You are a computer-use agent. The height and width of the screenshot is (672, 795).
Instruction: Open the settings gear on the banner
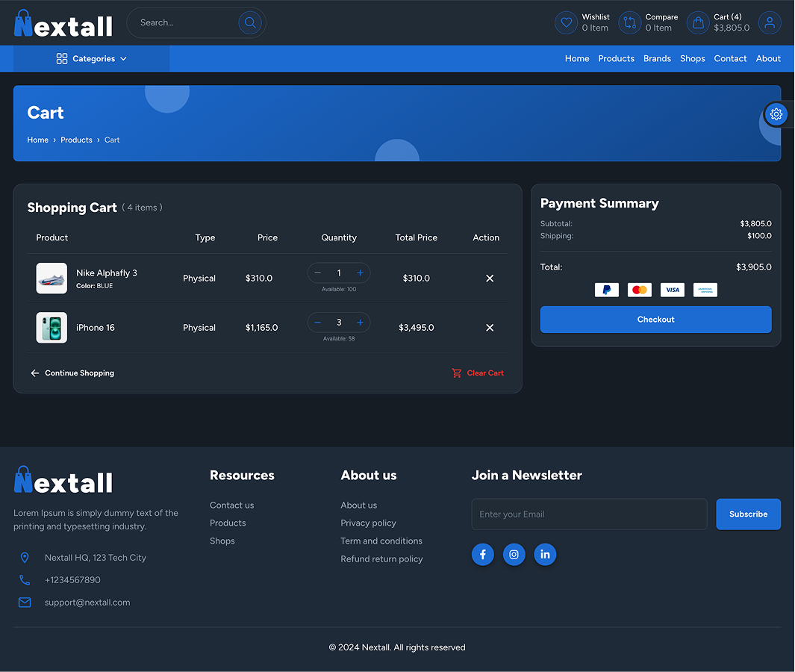click(x=776, y=114)
